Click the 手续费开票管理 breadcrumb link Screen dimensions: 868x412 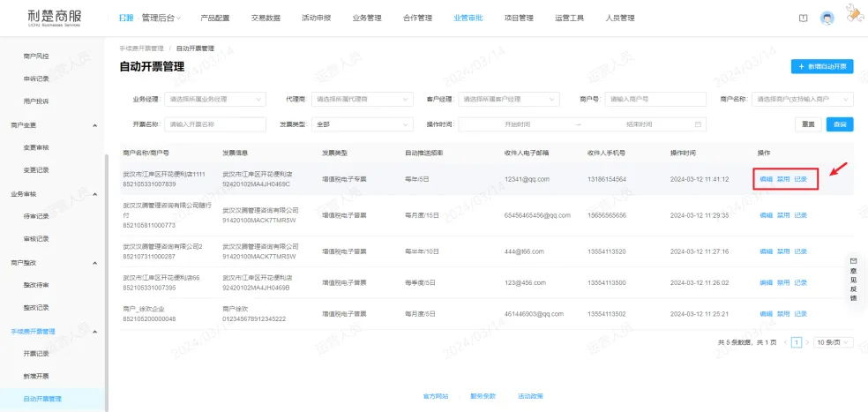coord(142,49)
